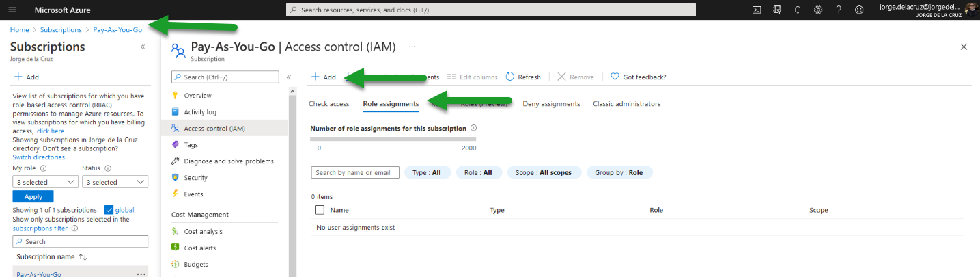Close the Access control (IAM) blade
The height and width of the screenshot is (277, 980).
coord(964,47)
